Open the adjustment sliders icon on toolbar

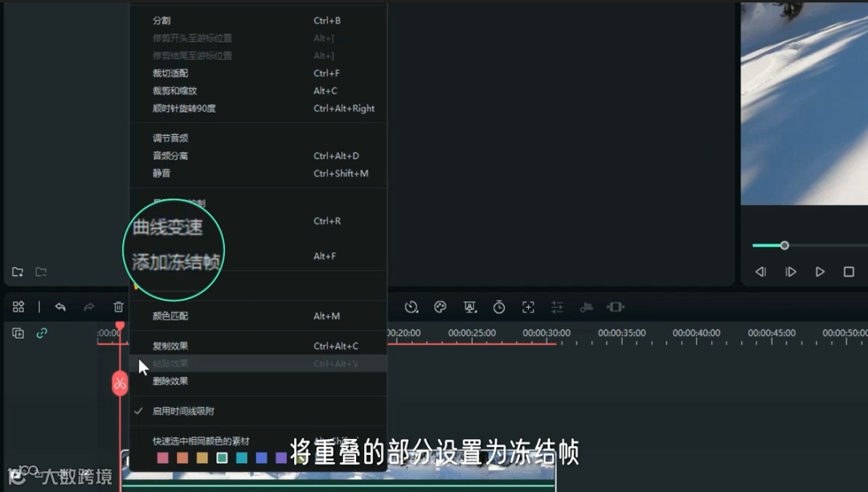[557, 306]
